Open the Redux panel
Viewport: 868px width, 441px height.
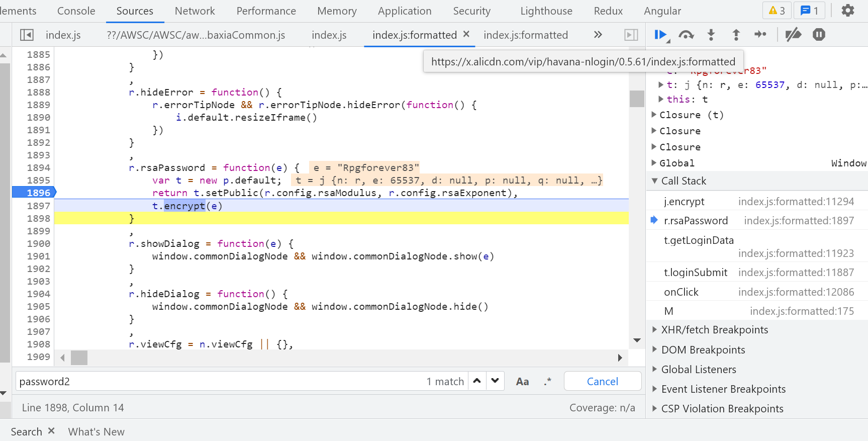pyautogui.click(x=608, y=11)
